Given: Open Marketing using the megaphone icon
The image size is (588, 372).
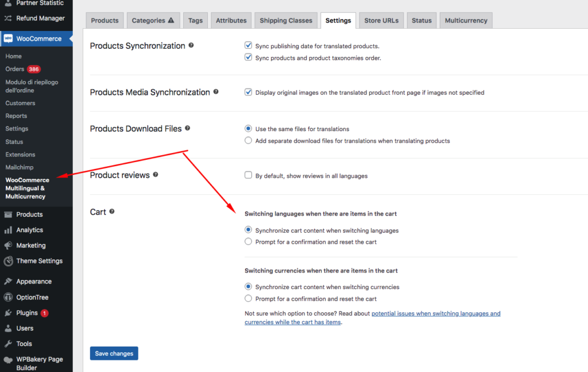Looking at the screenshot, I should coord(8,245).
